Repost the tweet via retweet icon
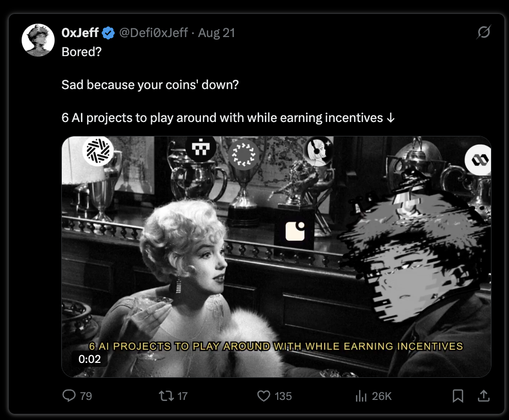The height and width of the screenshot is (420, 509). [x=166, y=396]
